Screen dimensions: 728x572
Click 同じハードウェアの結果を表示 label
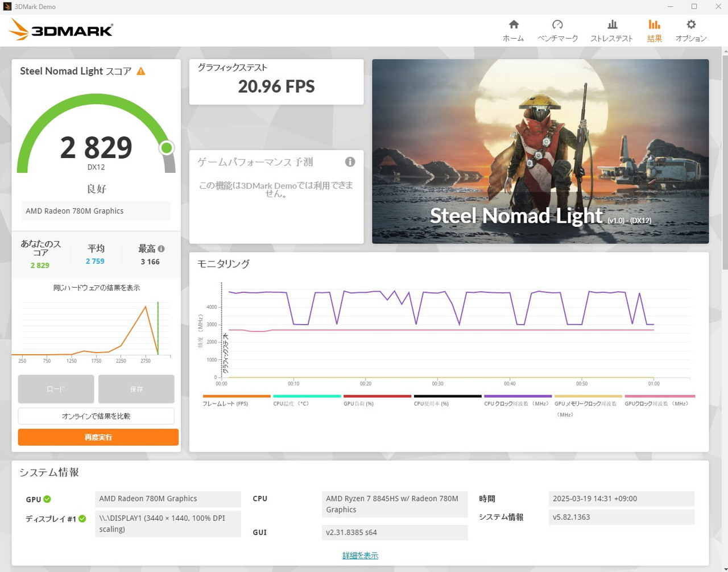coord(96,288)
